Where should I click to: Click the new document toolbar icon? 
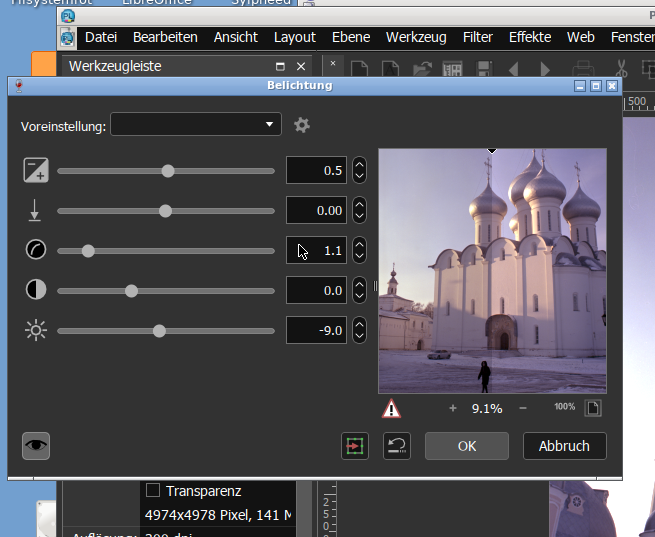pos(360,68)
